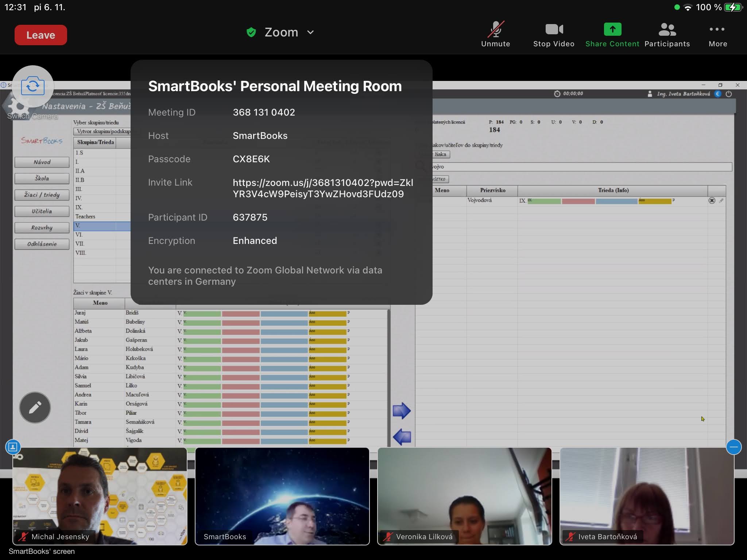Select highlighted group V. row
This screenshot has width=747, height=560.
click(102, 226)
